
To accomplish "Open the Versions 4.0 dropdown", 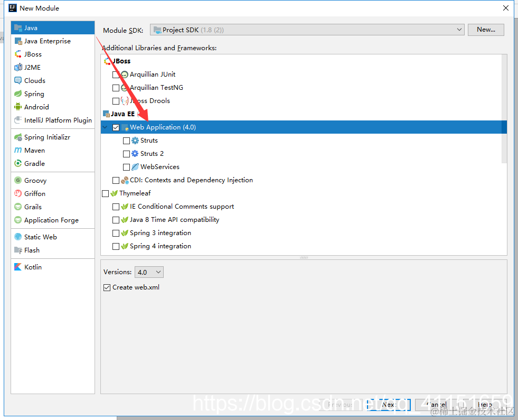I will 149,272.
